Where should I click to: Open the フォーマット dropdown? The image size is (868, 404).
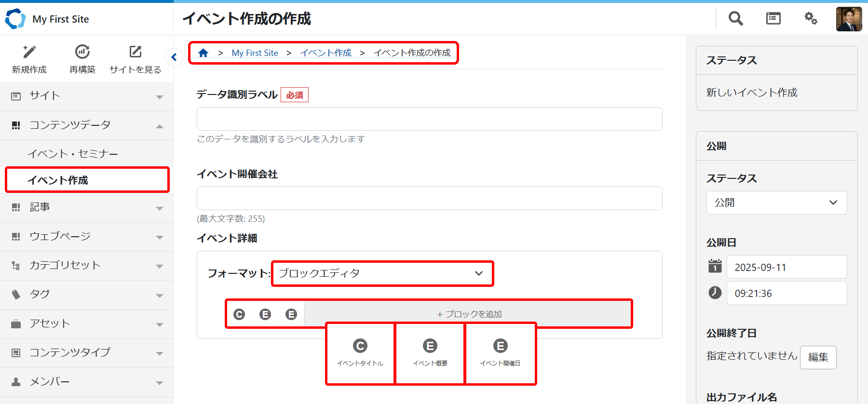pyautogui.click(x=382, y=273)
